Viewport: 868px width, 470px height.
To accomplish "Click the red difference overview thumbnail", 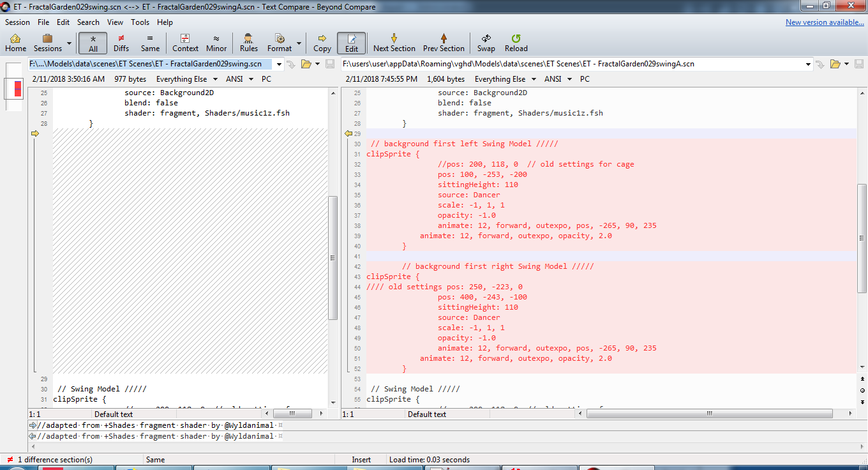I will pyautogui.click(x=17, y=89).
